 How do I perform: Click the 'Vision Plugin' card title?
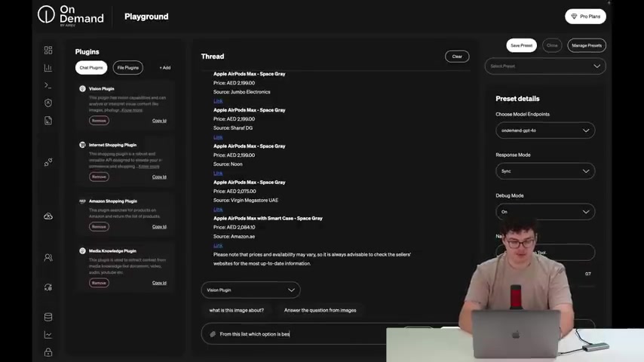(x=102, y=89)
